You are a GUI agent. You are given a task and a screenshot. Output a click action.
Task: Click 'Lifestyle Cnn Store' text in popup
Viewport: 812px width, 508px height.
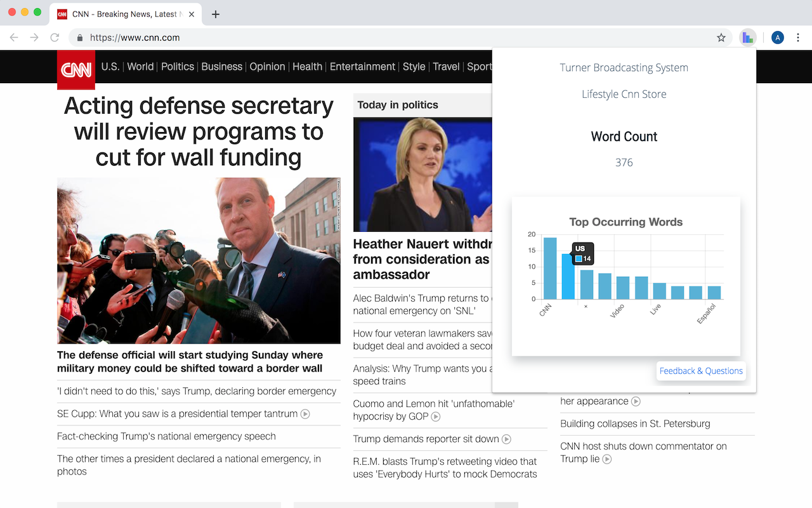[x=624, y=95]
